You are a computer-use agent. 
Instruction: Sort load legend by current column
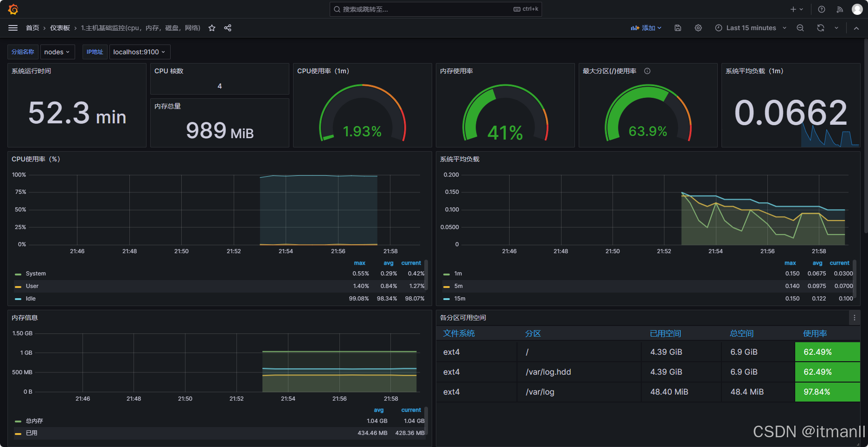(840, 263)
